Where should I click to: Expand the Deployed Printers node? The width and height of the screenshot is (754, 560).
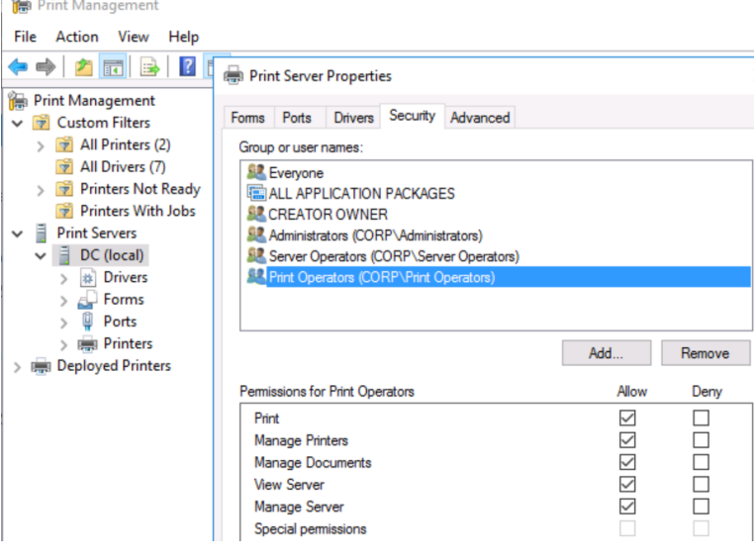tap(18, 366)
